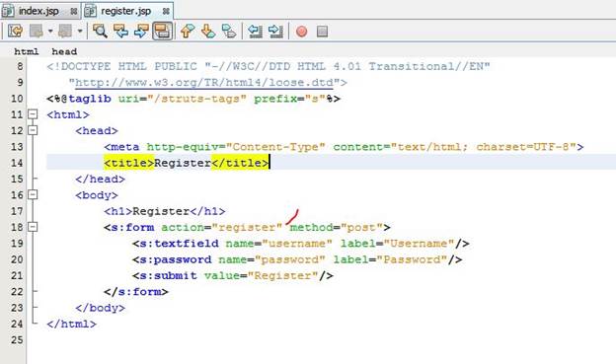Viewport: 616px width, 364px height.
Task: Click the Find Selection magnifier icon
Action: coord(100,31)
